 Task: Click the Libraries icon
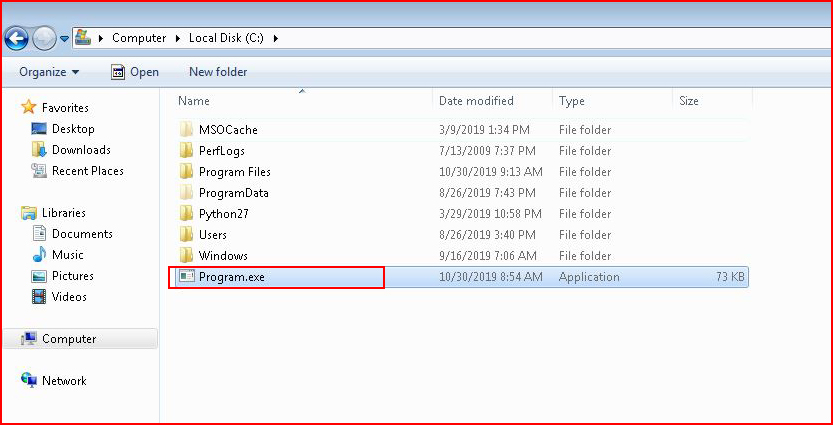(28, 213)
